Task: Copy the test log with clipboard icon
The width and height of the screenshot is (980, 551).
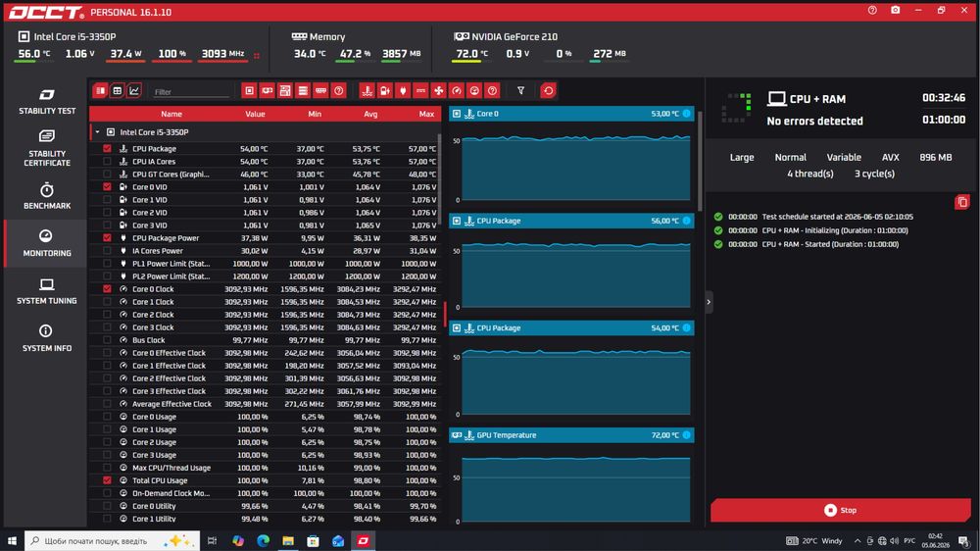Action: (962, 202)
